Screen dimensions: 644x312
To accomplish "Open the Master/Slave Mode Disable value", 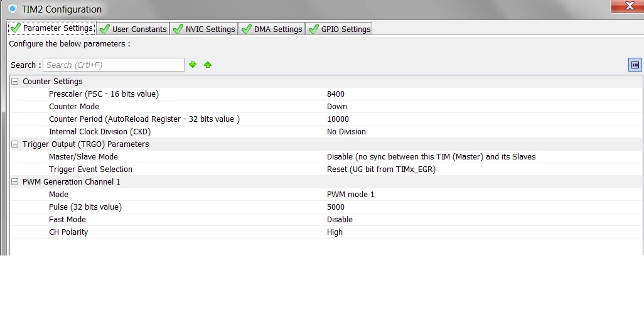I will (431, 157).
